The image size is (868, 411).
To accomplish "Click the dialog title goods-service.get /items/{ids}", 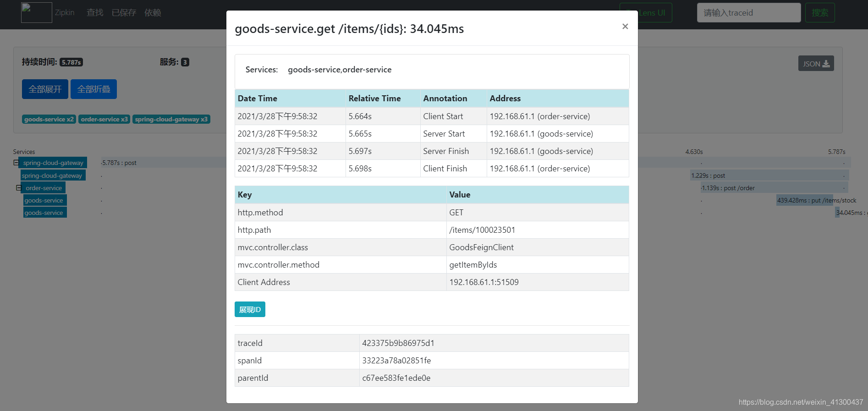I will 349,29.
